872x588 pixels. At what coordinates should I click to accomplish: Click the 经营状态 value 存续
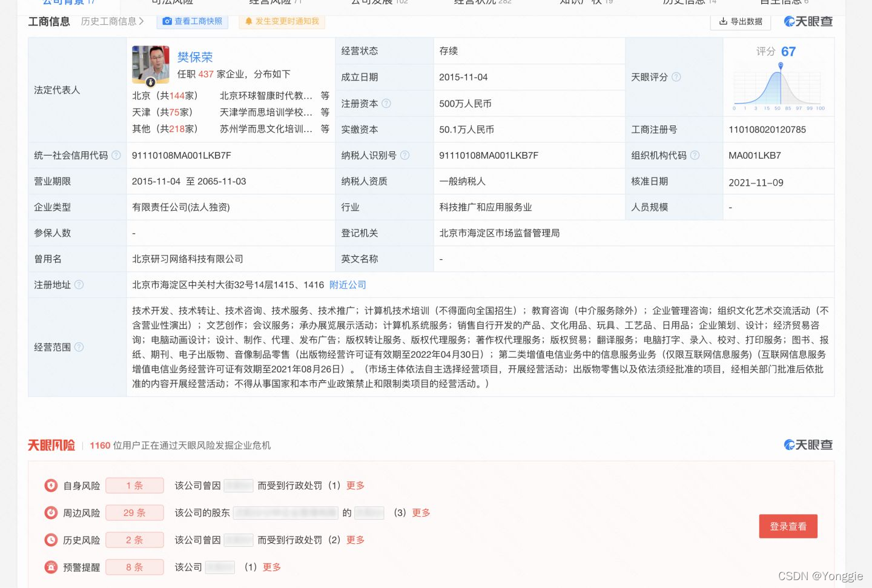click(x=449, y=51)
